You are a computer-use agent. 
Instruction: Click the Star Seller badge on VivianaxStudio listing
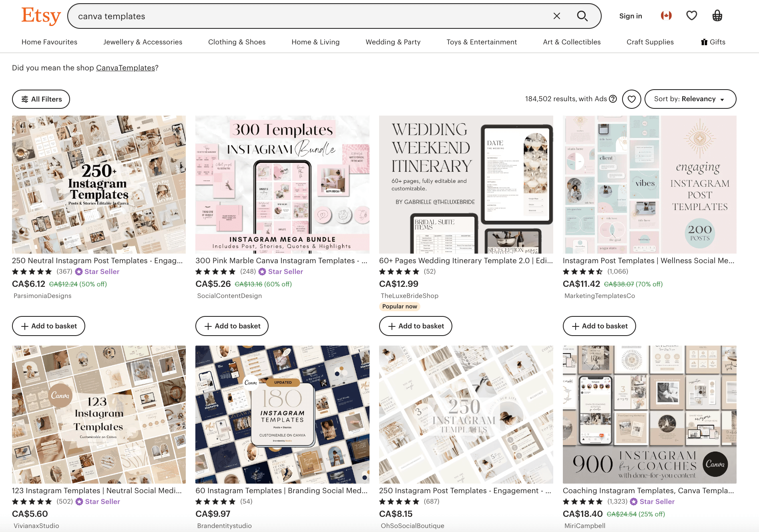(98, 502)
